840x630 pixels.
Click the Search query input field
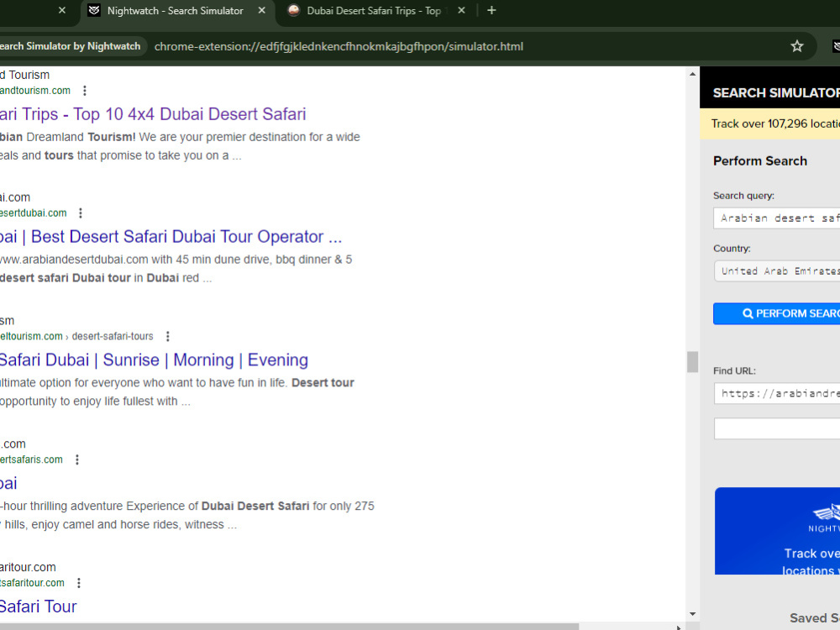[777, 218]
